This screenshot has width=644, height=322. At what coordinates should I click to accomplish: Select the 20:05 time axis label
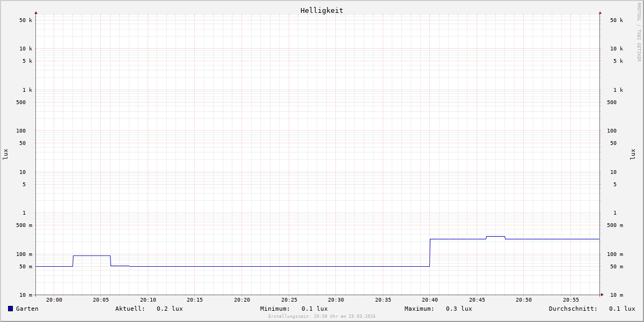(x=101, y=300)
